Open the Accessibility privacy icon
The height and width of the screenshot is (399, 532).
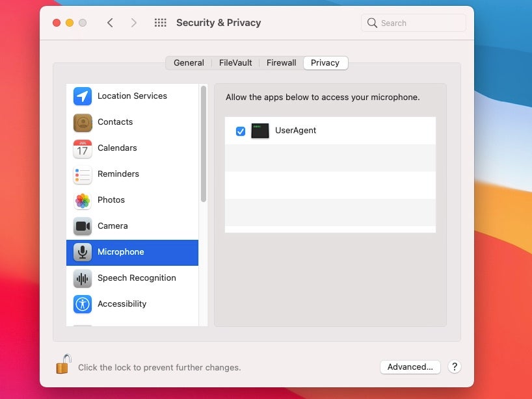[x=83, y=304]
